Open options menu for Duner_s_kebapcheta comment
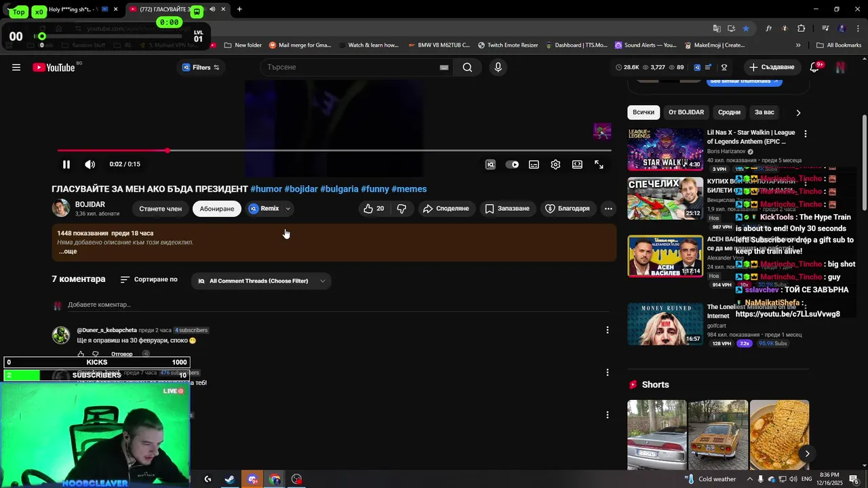This screenshot has width=868, height=488. click(x=608, y=330)
